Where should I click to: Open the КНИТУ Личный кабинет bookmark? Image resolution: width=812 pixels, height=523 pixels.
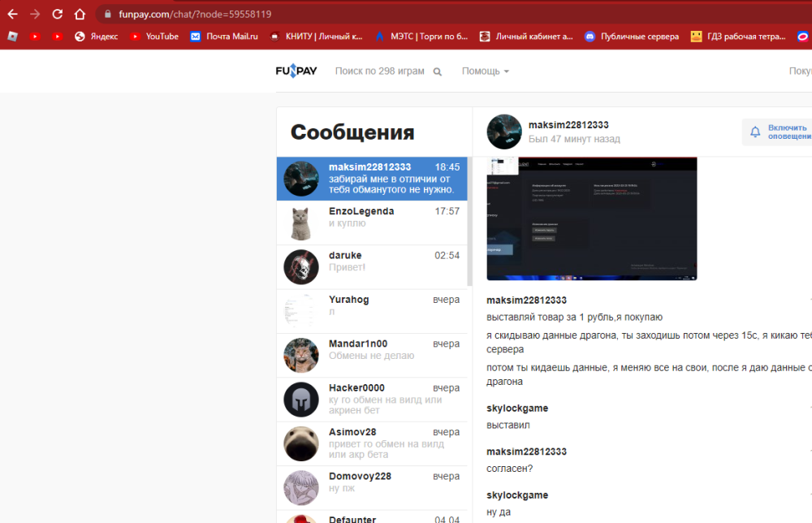tap(317, 37)
